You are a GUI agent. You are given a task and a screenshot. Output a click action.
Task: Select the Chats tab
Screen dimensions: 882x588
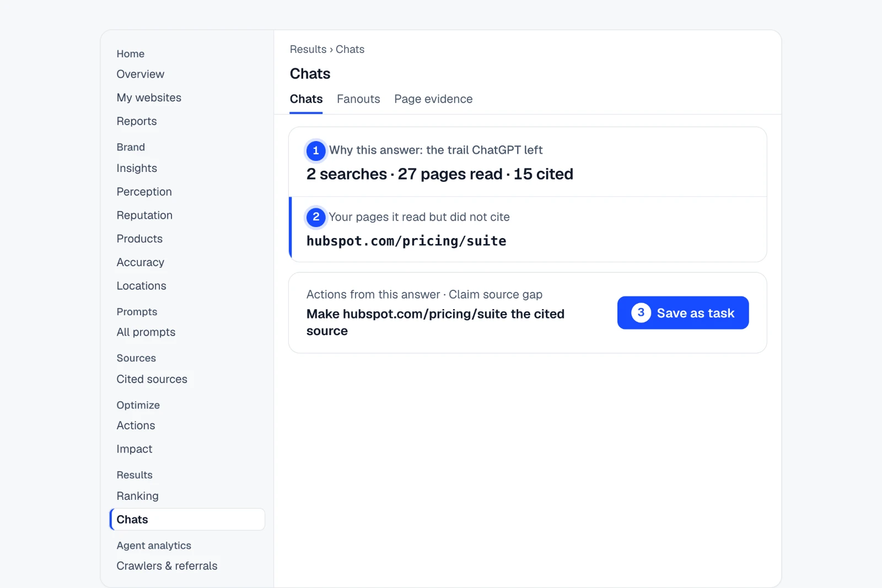click(x=306, y=99)
